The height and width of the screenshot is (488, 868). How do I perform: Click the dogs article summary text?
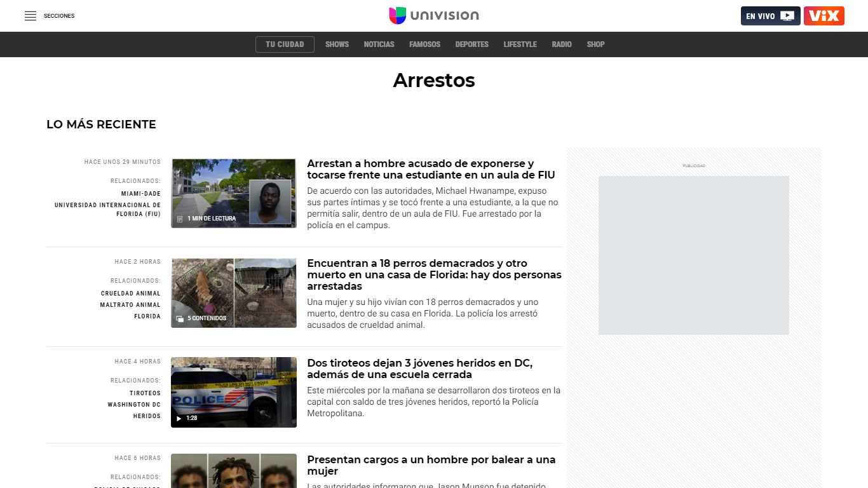click(x=423, y=313)
